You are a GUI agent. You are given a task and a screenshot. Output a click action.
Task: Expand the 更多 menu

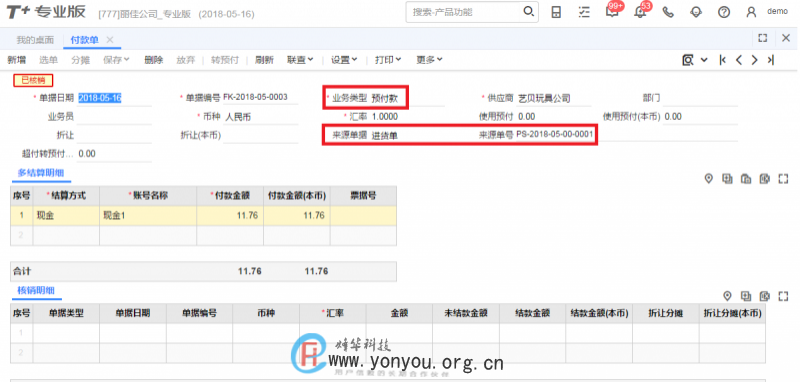point(429,60)
